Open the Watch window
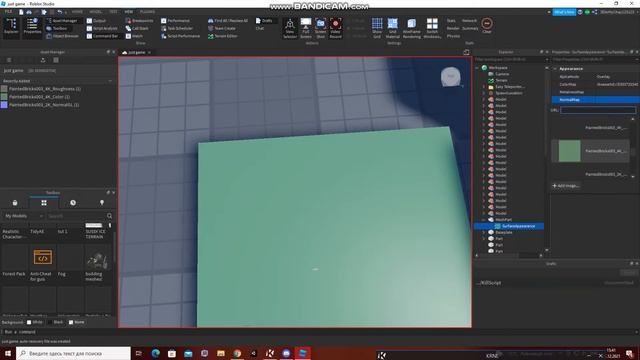640x360 pixels. click(134, 36)
